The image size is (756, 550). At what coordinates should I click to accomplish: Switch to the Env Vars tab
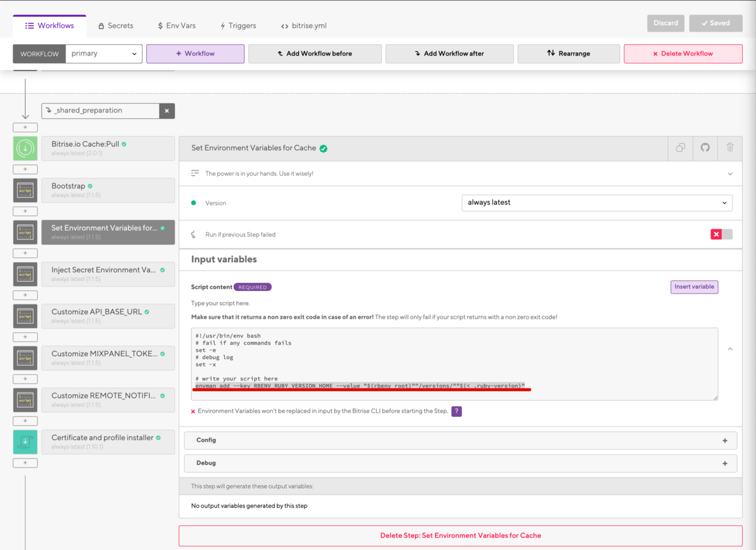coord(176,26)
